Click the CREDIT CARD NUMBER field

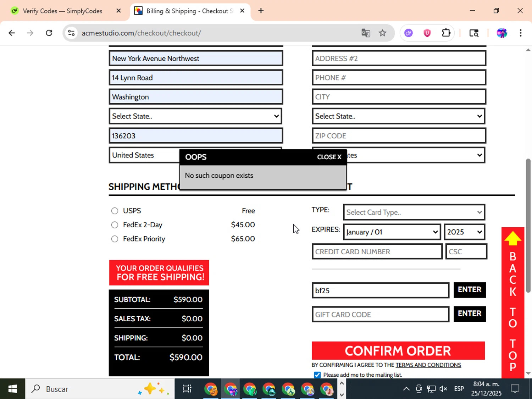[377, 251]
